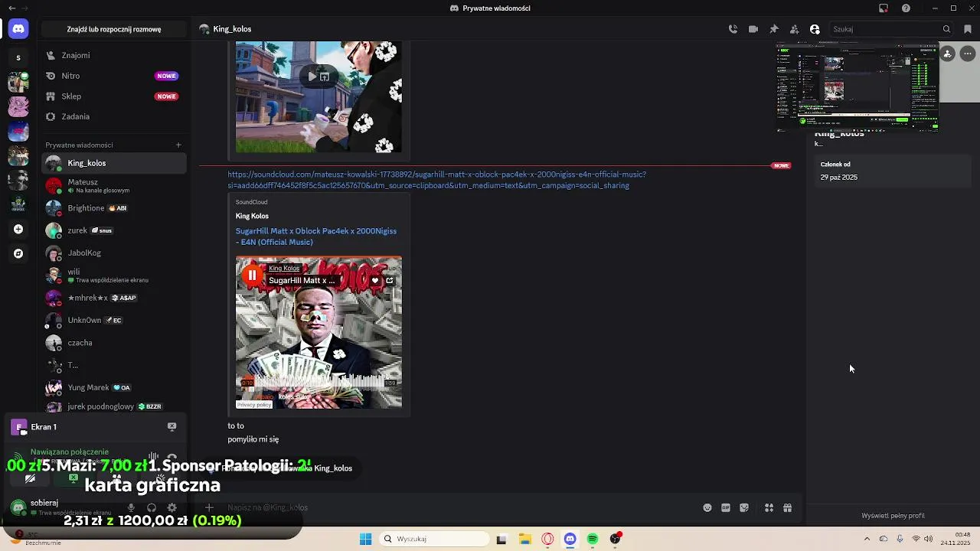Create a new private message with plus
The width and height of the screenshot is (980, 551).
point(178,145)
